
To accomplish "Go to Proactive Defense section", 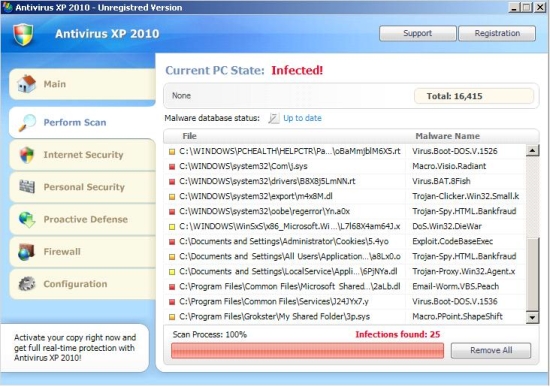I will coord(82,219).
